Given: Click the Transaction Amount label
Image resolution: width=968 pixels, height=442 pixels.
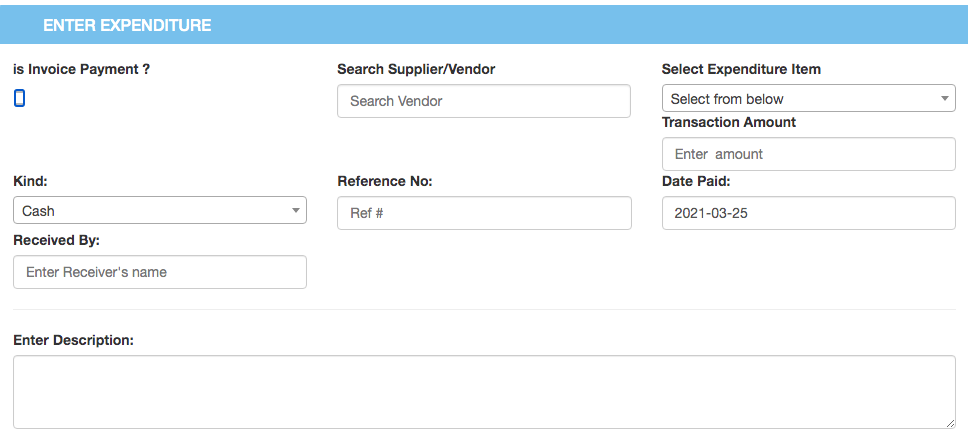Looking at the screenshot, I should [728, 122].
